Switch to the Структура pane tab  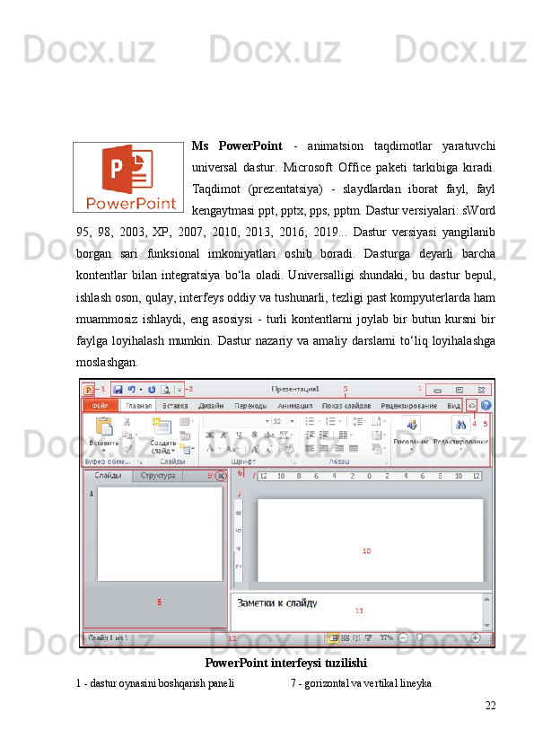[158, 475]
